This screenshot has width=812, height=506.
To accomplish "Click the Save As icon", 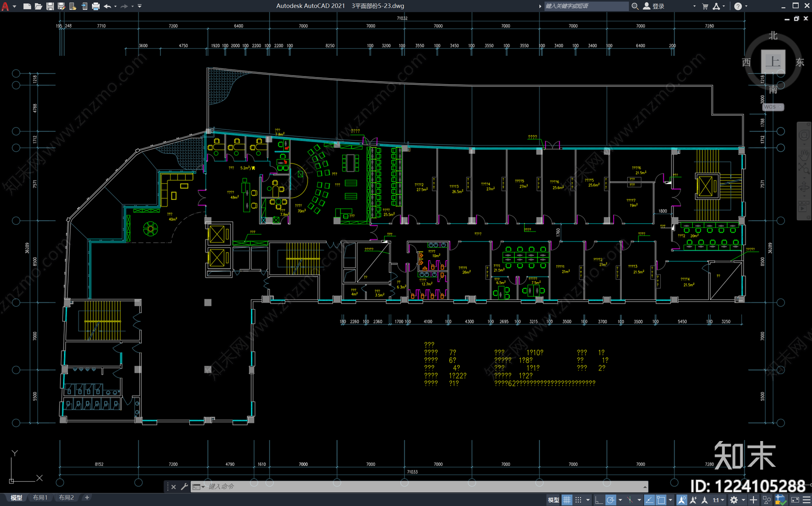I will (x=61, y=6).
